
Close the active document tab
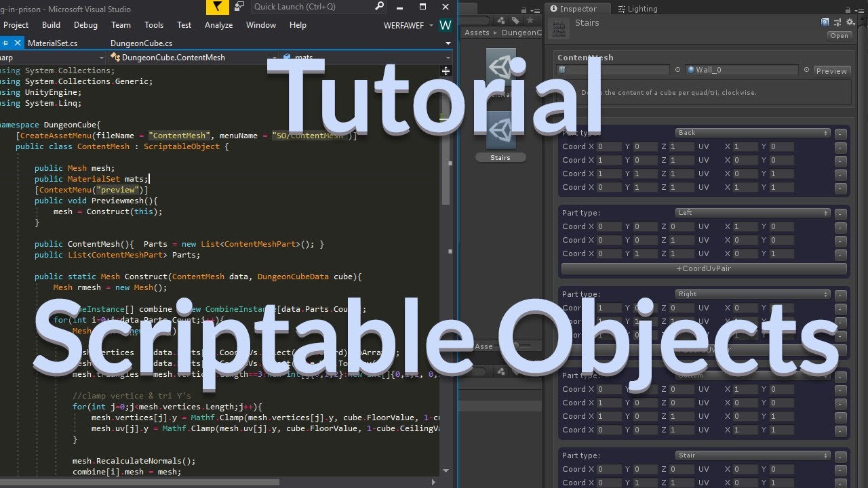(16, 43)
